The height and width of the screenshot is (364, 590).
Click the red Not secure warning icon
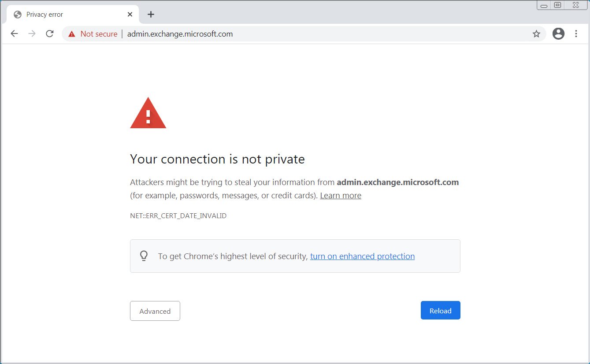(72, 34)
